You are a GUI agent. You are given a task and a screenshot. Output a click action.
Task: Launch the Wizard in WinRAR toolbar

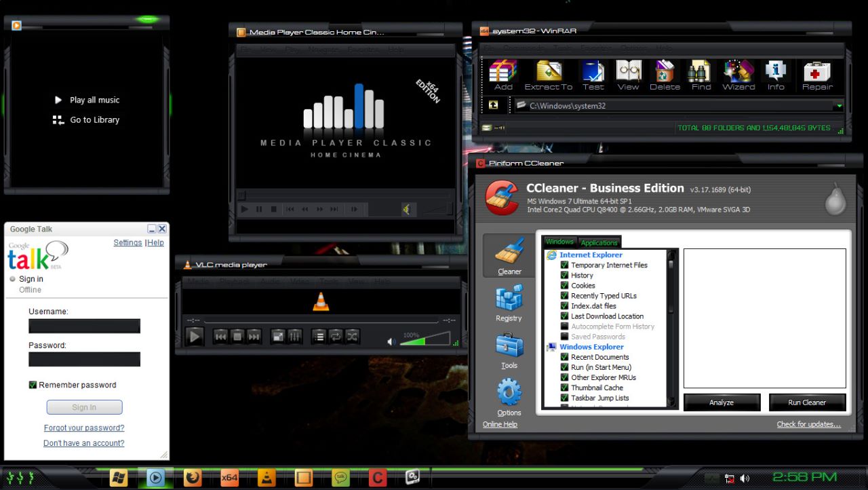[x=738, y=75]
